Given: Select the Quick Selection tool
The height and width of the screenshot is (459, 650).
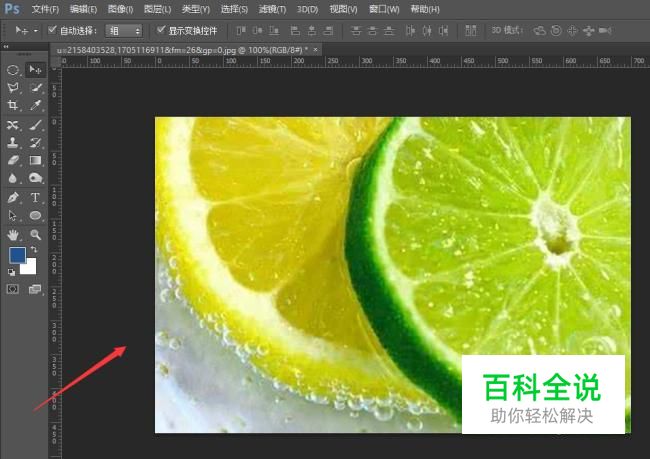Looking at the screenshot, I should [x=36, y=87].
